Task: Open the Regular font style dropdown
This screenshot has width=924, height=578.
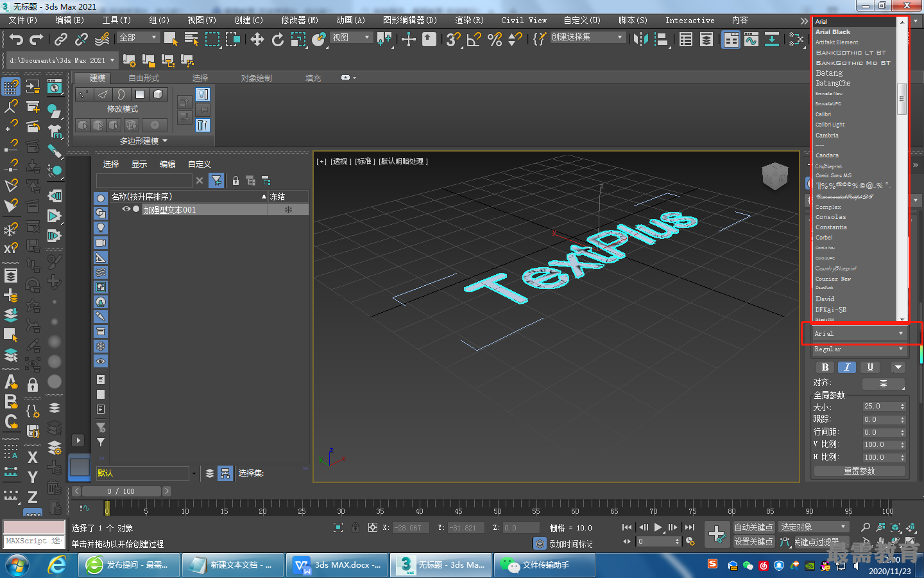Action: coord(859,349)
